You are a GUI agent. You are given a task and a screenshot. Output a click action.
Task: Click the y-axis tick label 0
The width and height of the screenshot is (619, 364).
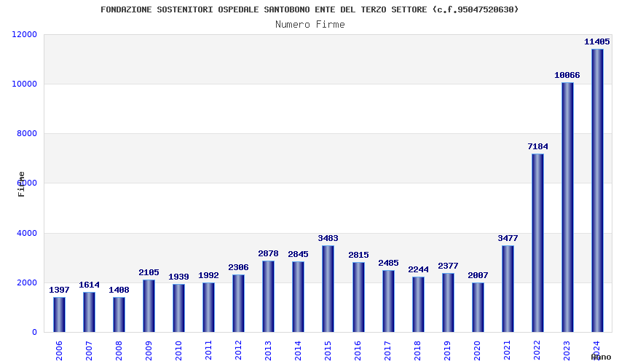pos(35,333)
